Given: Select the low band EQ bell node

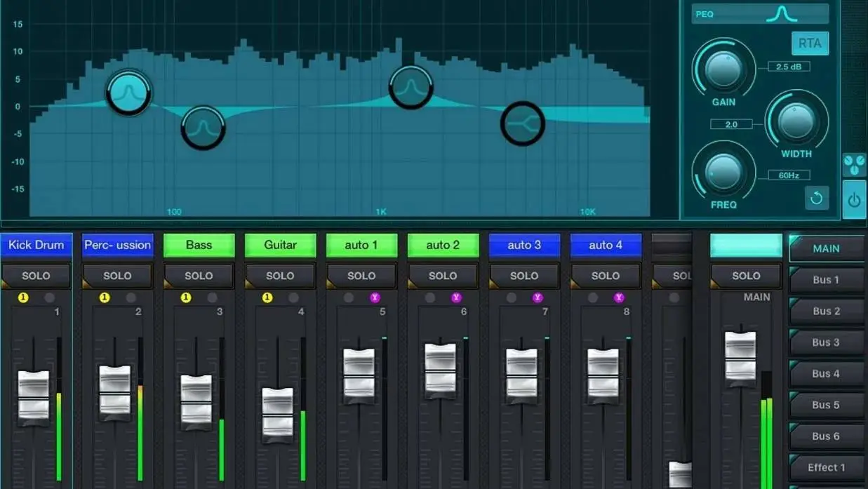Looking at the screenshot, I should pyautogui.click(x=129, y=93).
